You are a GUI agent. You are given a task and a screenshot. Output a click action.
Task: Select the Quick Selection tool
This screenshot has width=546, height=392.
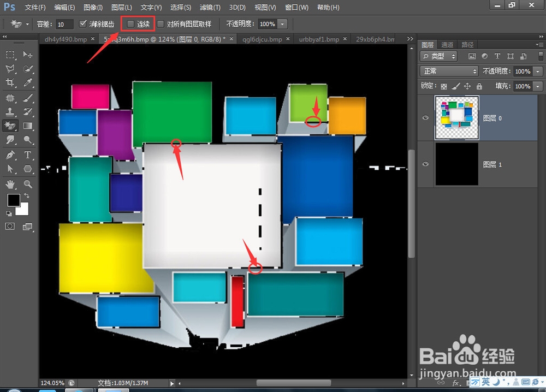pos(27,69)
